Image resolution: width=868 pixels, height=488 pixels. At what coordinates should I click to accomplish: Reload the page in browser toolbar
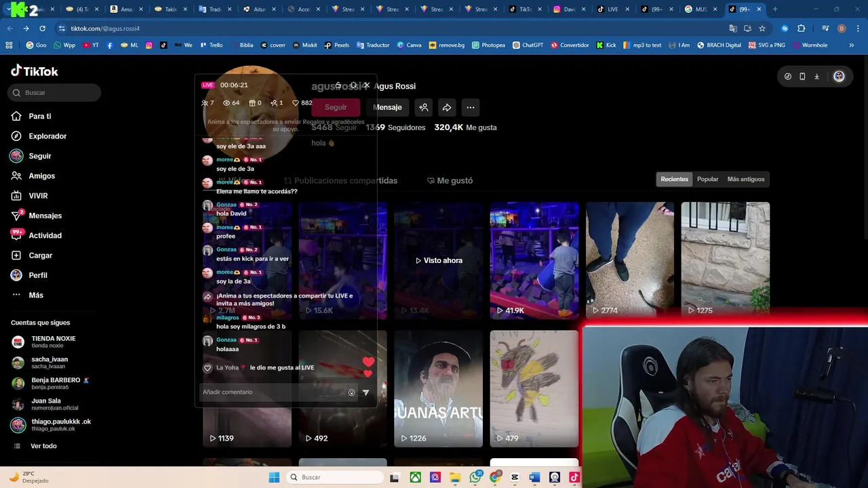point(42,28)
